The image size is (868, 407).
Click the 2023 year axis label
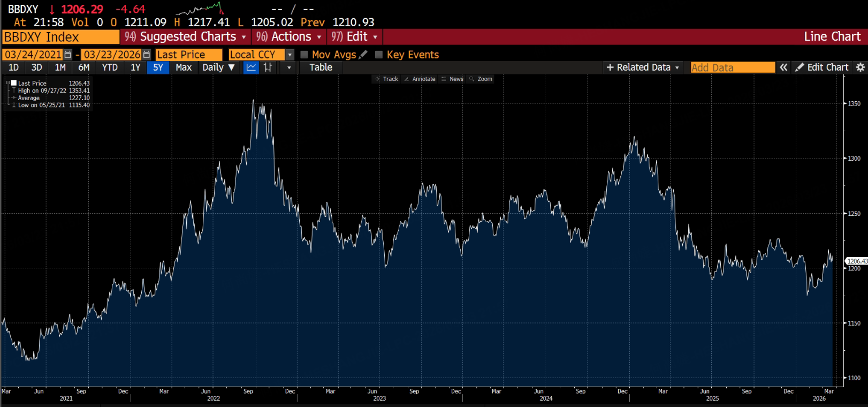point(379,398)
